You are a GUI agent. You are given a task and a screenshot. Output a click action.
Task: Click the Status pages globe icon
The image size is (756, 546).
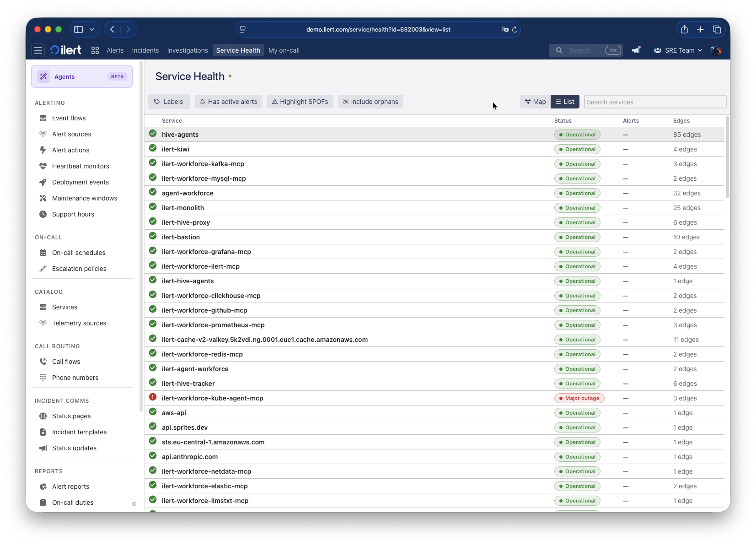coord(43,416)
